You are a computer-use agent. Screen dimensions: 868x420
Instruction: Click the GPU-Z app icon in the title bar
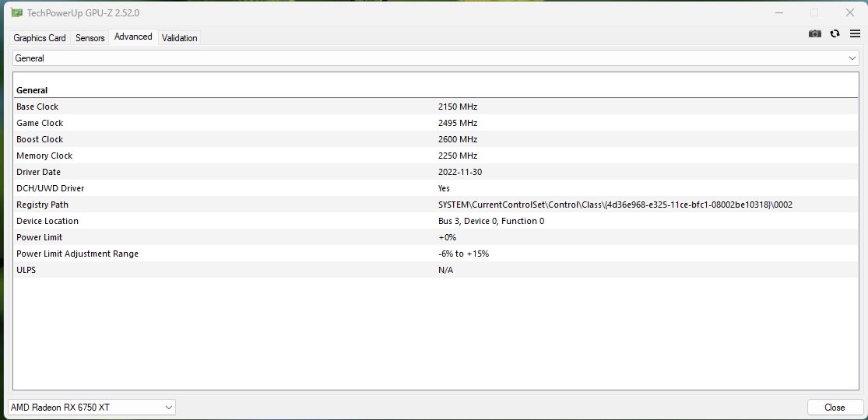tap(17, 12)
